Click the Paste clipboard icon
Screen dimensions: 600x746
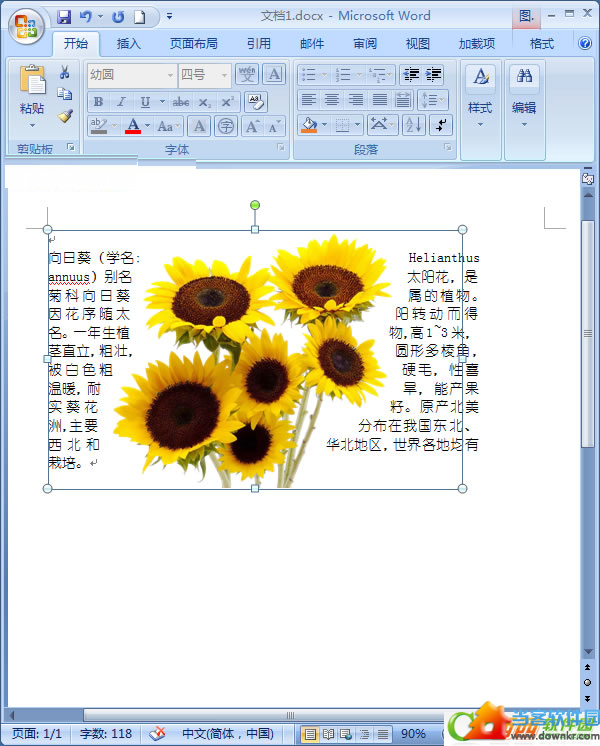(x=32, y=79)
